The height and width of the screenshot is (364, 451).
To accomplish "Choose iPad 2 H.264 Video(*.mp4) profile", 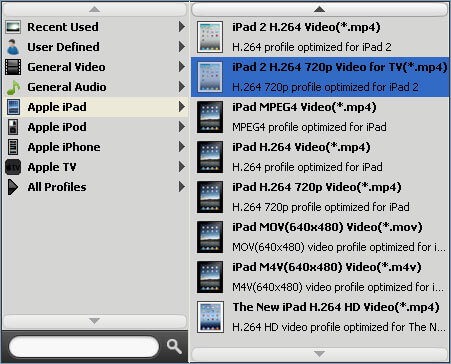I will coord(320,37).
